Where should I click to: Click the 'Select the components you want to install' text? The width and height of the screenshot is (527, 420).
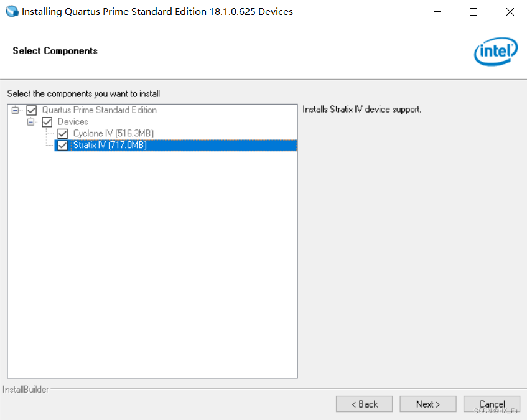(x=83, y=94)
